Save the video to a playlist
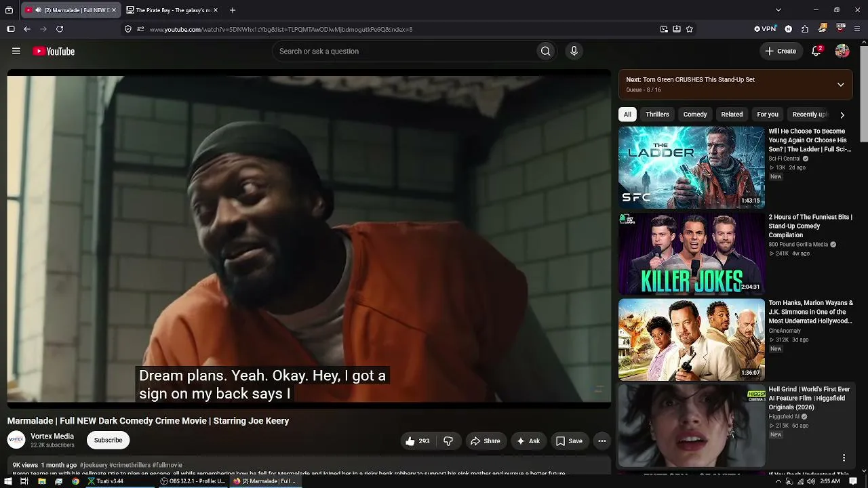Image resolution: width=868 pixels, height=488 pixels. click(x=570, y=441)
